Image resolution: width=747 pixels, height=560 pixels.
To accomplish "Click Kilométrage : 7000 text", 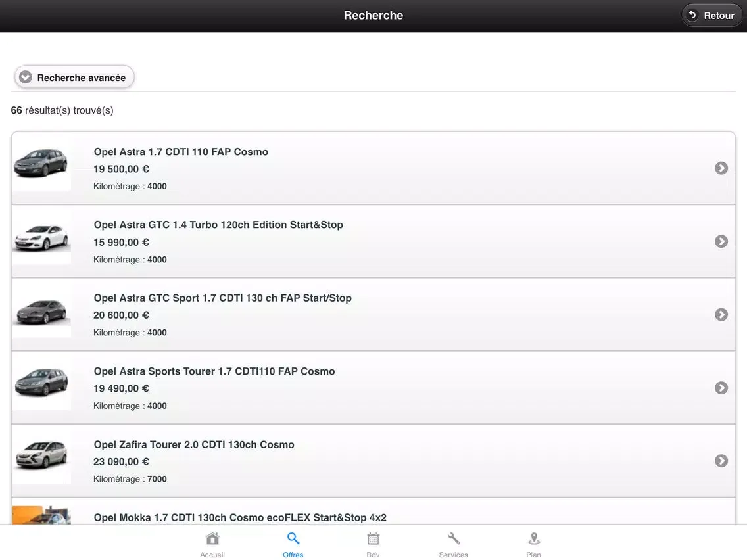I will click(x=130, y=479).
